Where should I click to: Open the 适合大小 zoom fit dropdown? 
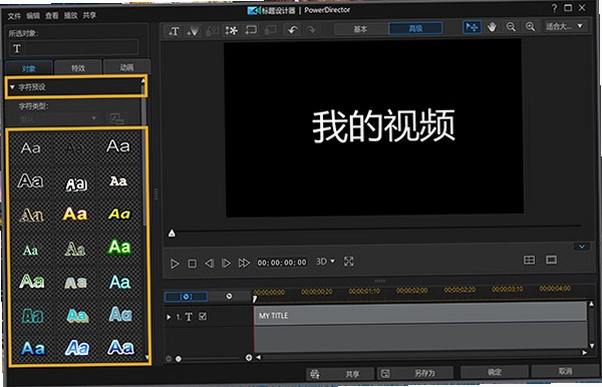[x=565, y=26]
